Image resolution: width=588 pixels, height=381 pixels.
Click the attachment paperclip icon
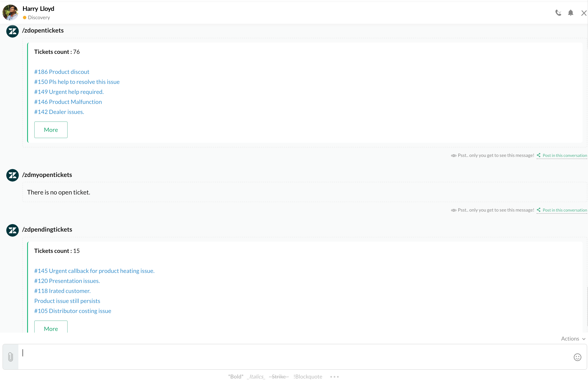click(10, 357)
